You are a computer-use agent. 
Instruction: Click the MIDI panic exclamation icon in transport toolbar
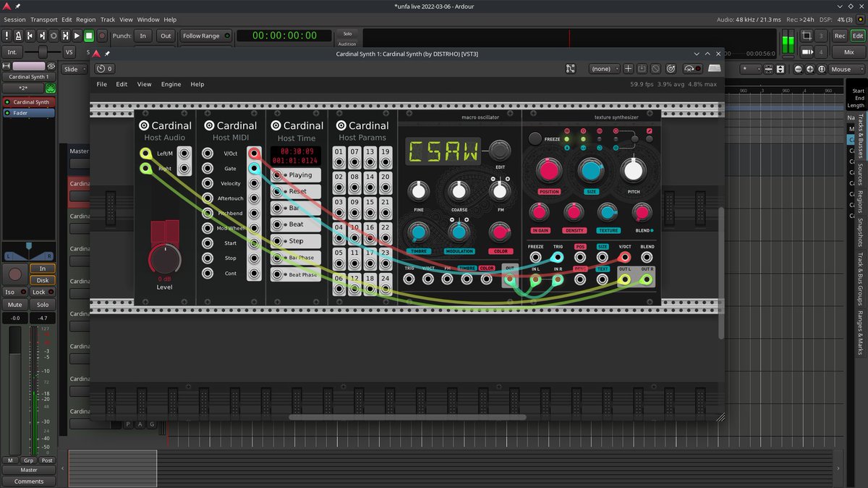click(7, 35)
